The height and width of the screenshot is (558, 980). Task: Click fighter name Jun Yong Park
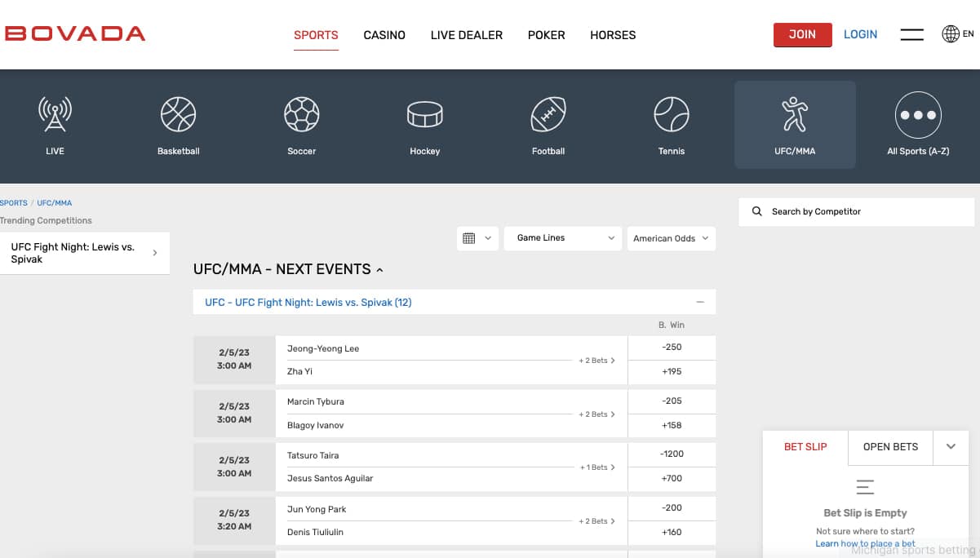(317, 509)
